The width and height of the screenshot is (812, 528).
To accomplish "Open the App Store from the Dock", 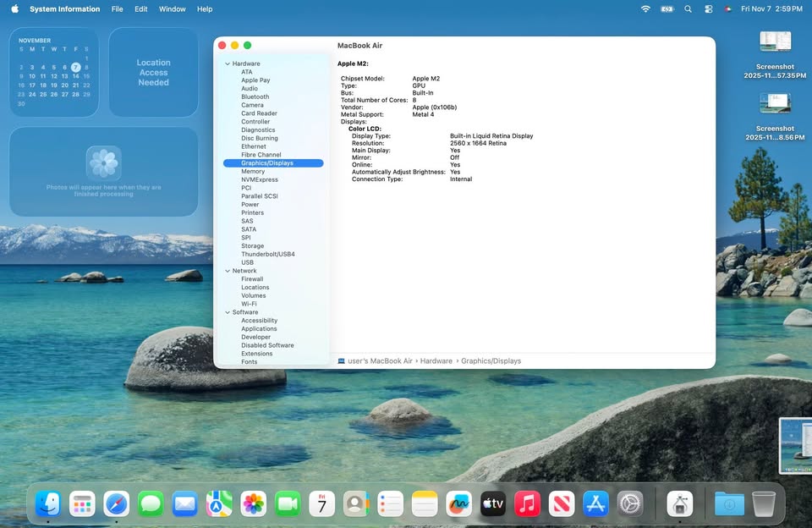I will (595, 503).
